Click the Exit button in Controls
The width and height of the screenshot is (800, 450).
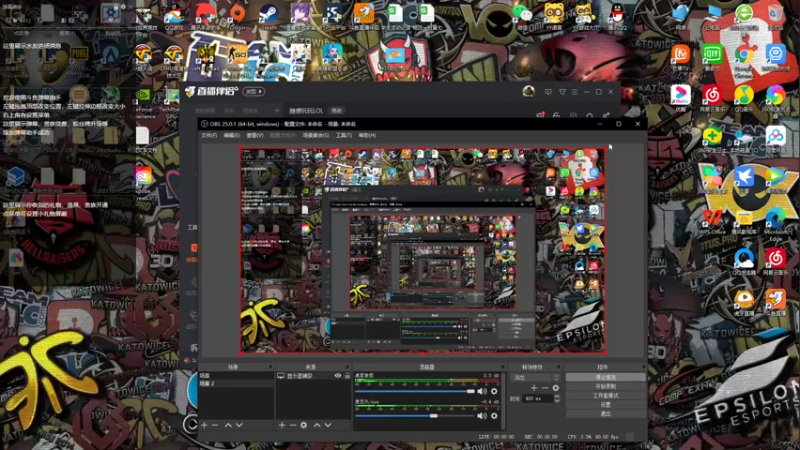(605, 414)
